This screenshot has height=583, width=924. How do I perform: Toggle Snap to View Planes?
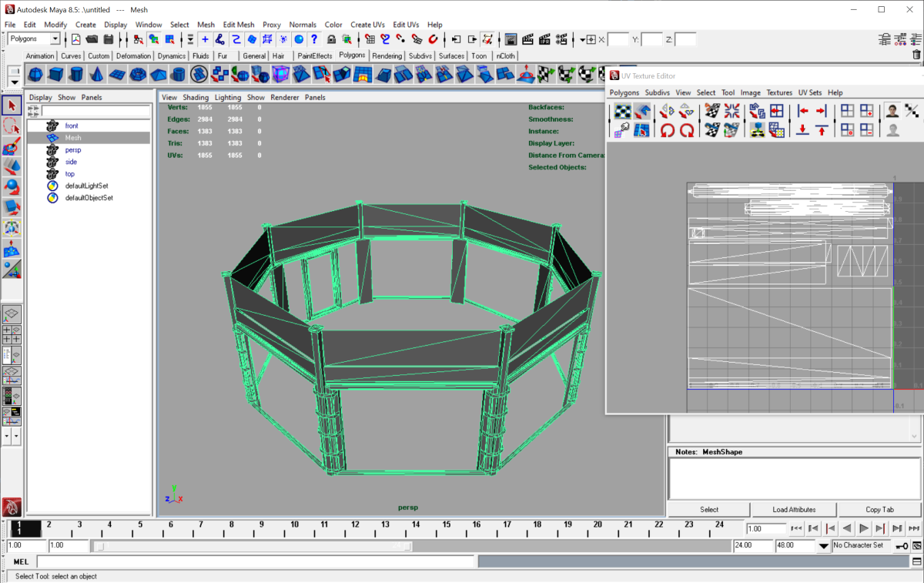[x=417, y=39]
